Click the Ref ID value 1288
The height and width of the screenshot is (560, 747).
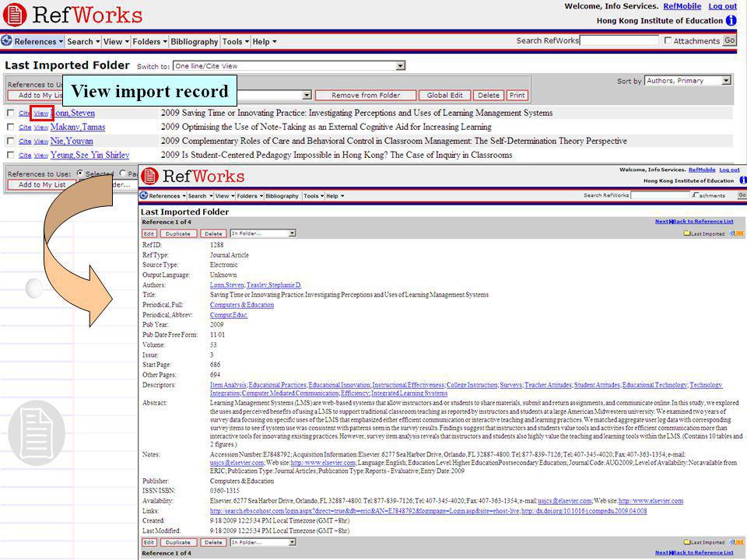[x=217, y=245]
